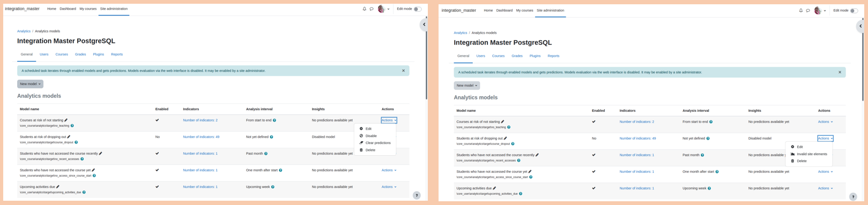Click help icon next to 'From start to end' in left screenshot

[275, 120]
